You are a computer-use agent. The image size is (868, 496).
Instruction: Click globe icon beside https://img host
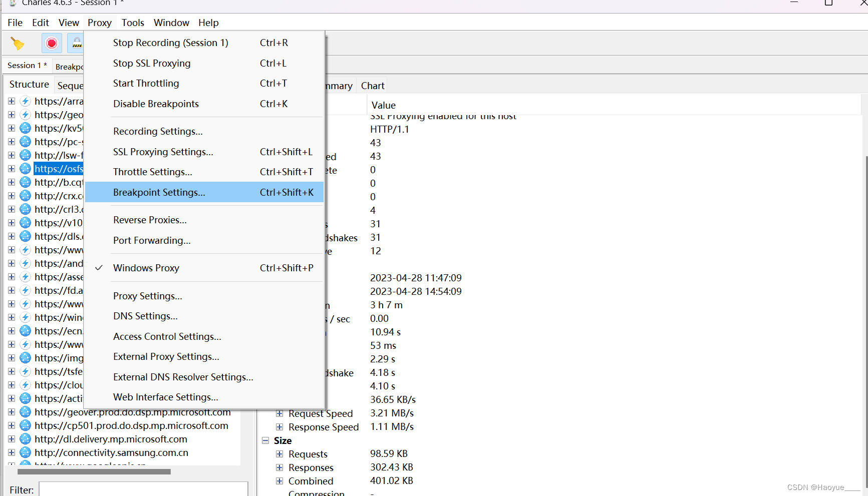tap(25, 358)
